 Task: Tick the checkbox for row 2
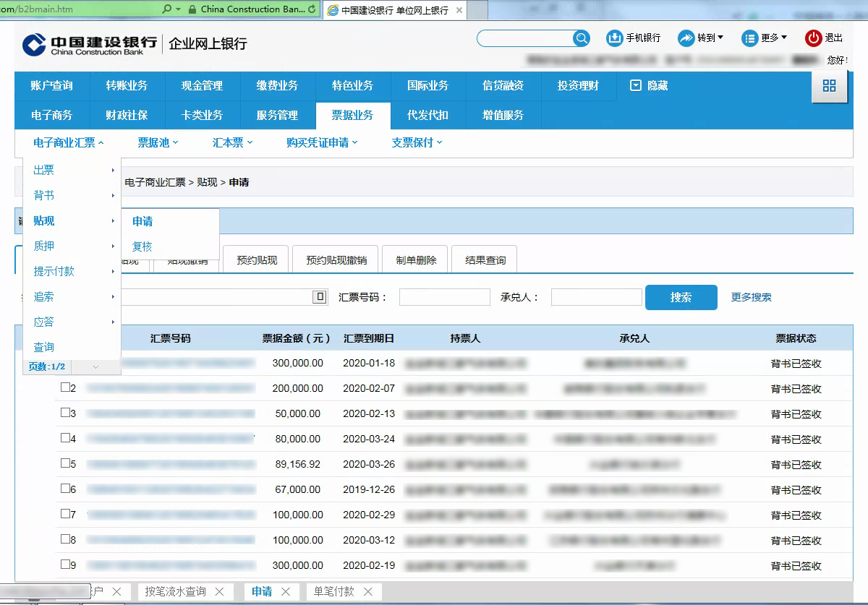pyautogui.click(x=65, y=387)
